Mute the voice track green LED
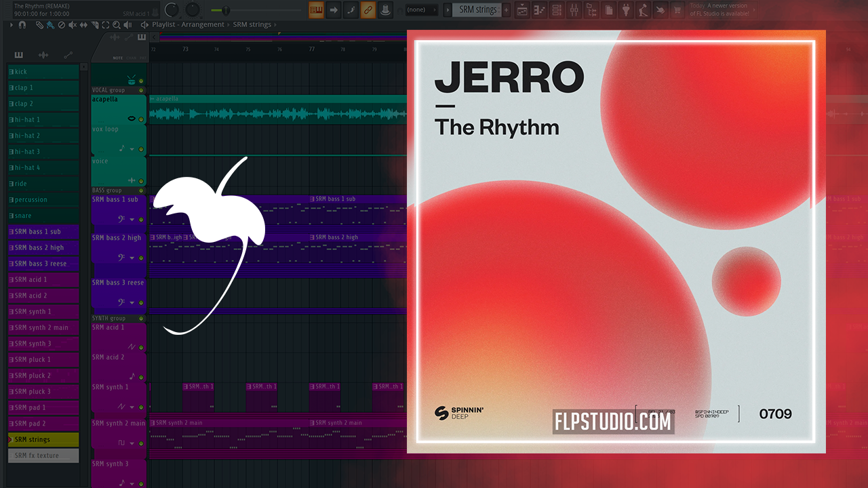 [141, 181]
